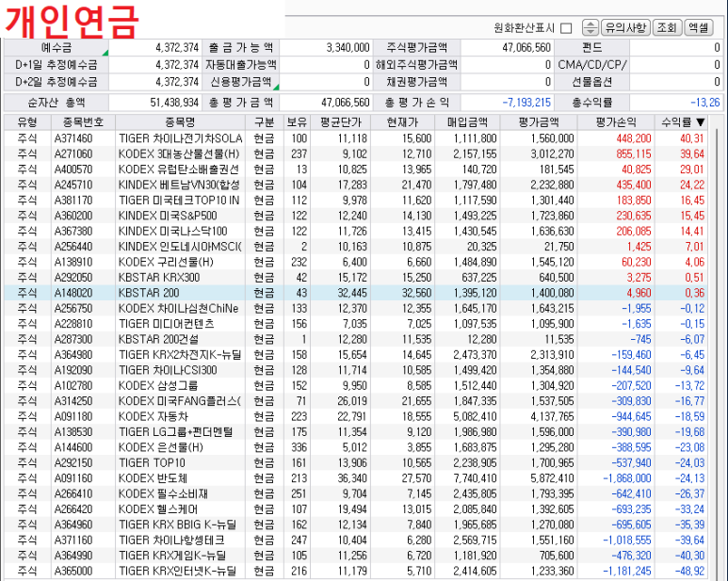Select the KODEX 삼성그룹 row
This screenshot has width=728, height=581.
click(356, 386)
